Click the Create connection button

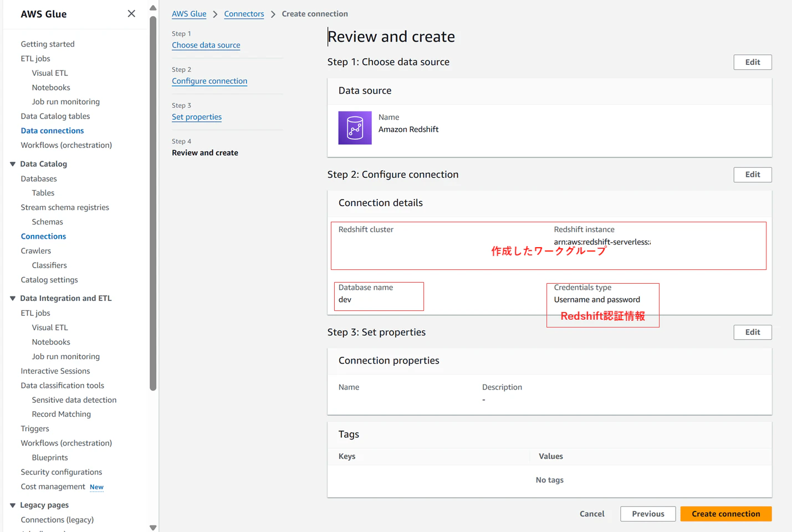coord(726,514)
